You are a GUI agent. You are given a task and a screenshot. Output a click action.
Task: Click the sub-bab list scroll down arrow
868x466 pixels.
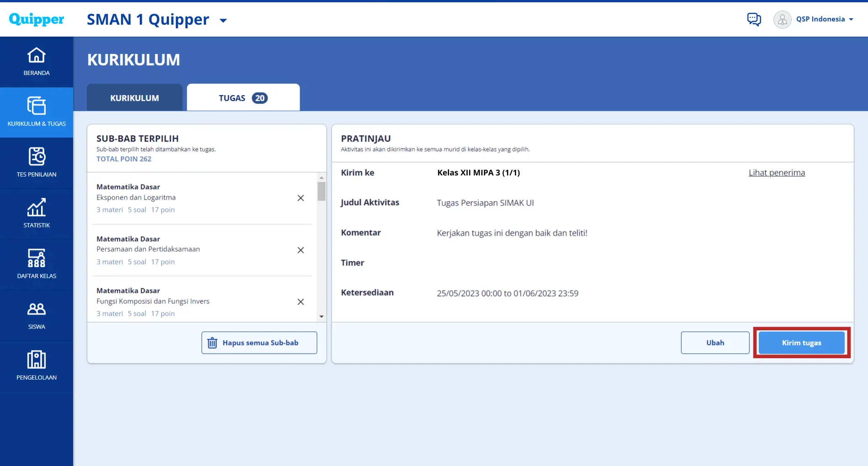322,317
